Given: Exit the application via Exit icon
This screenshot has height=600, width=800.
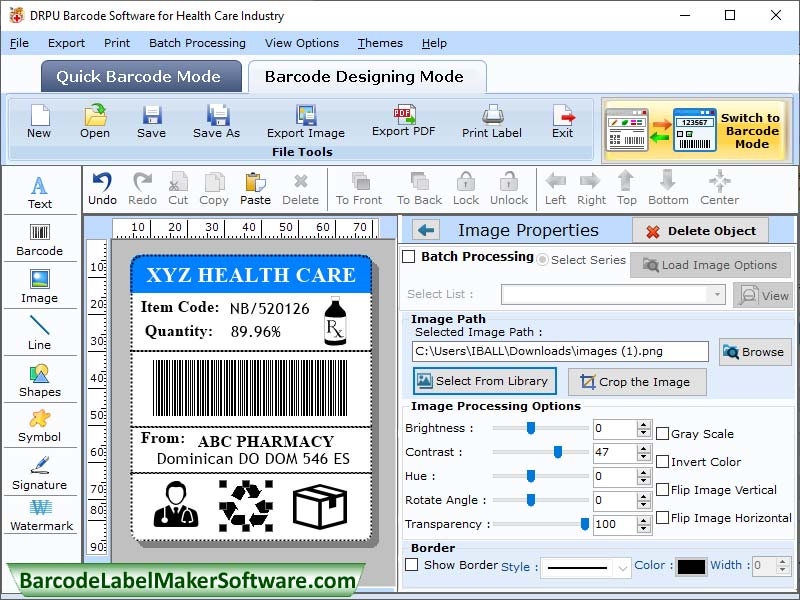Looking at the screenshot, I should click(563, 121).
